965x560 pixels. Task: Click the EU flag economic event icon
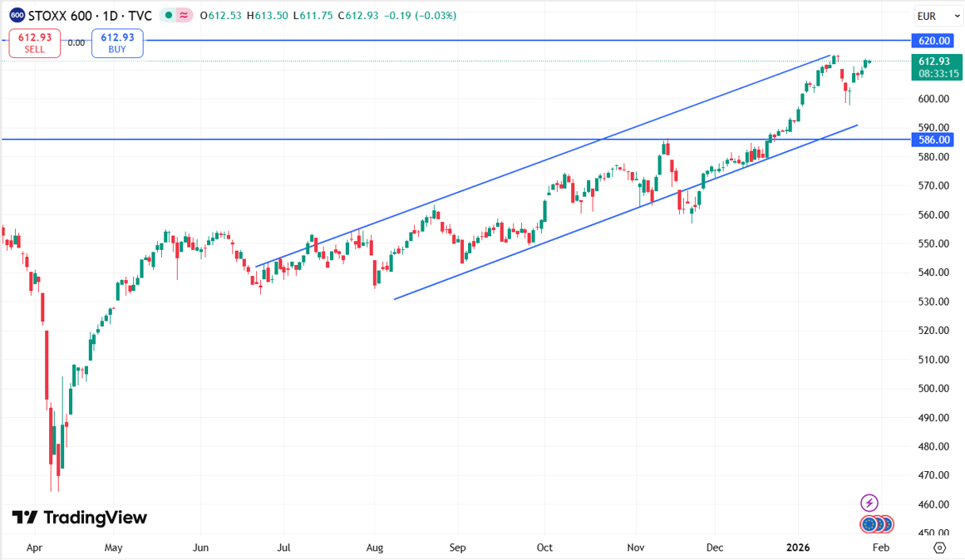coord(870,524)
